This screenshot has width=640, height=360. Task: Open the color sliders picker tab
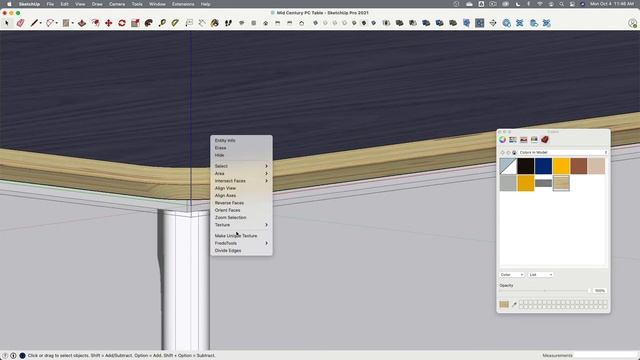pyautogui.click(x=513, y=140)
